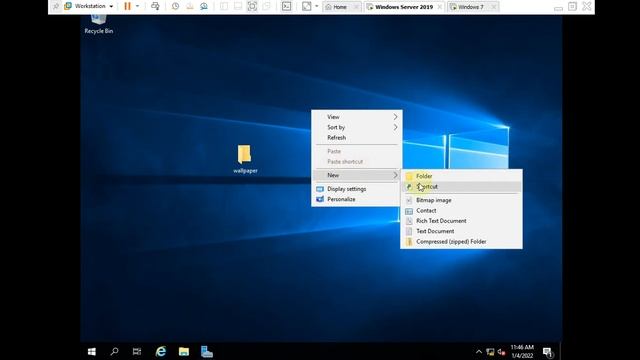The image size is (640, 360).
Task: Click the muted volume tray icon
Action: point(502,352)
